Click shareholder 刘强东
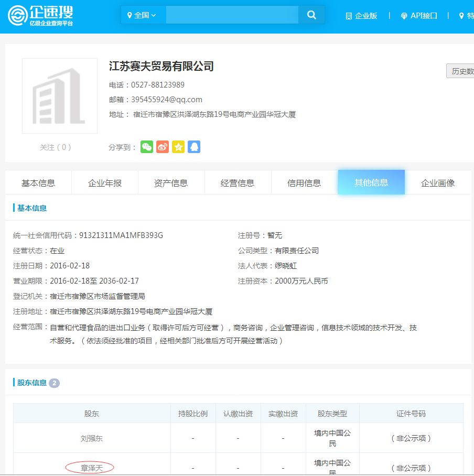The height and width of the screenshot is (476, 474). (91, 438)
